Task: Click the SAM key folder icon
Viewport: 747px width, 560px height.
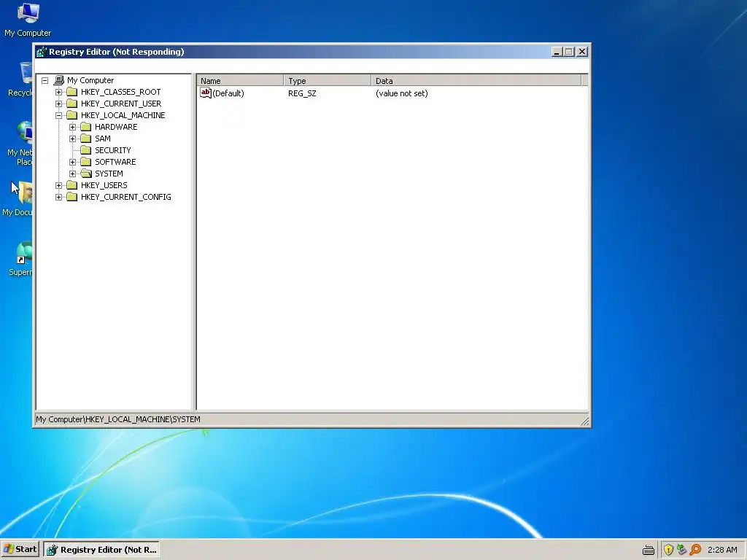Action: click(86, 139)
